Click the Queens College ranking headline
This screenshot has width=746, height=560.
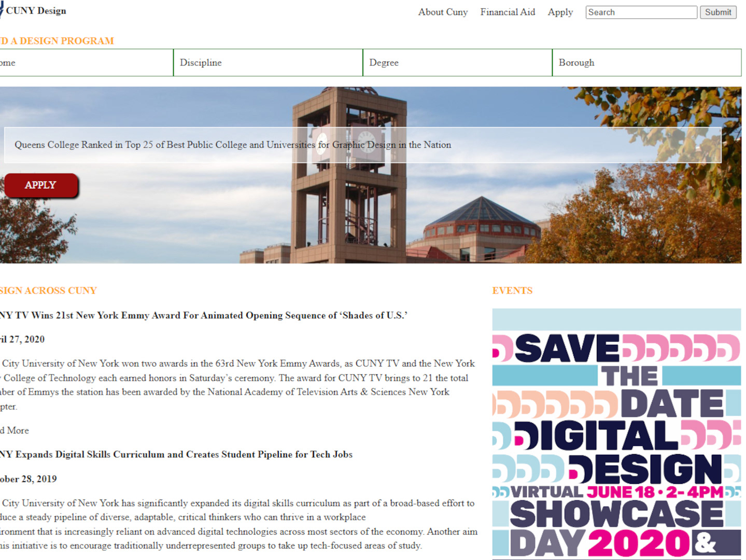pos(233,145)
